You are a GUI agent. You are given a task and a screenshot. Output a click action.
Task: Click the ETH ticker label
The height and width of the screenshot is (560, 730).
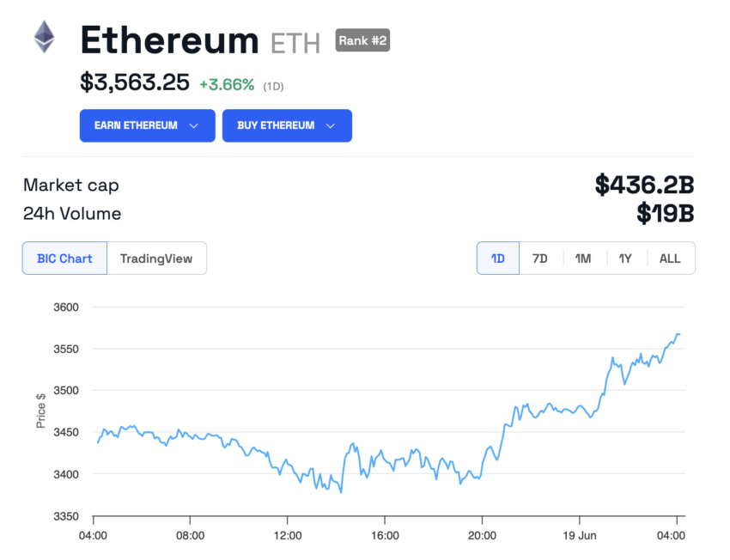point(295,40)
